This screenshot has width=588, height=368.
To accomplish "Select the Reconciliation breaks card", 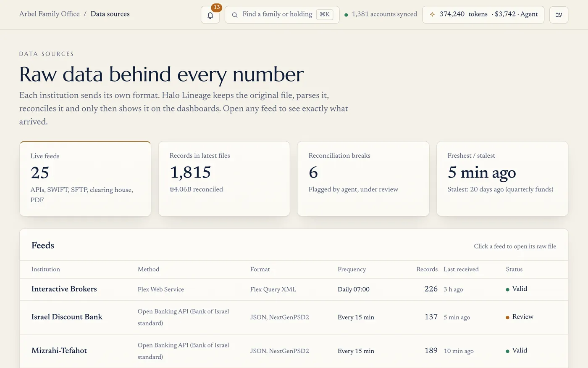I will (363, 179).
